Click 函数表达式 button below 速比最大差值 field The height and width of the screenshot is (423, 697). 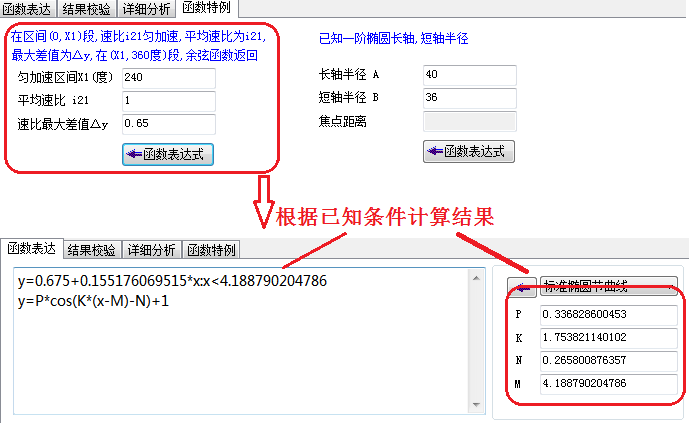coord(168,154)
